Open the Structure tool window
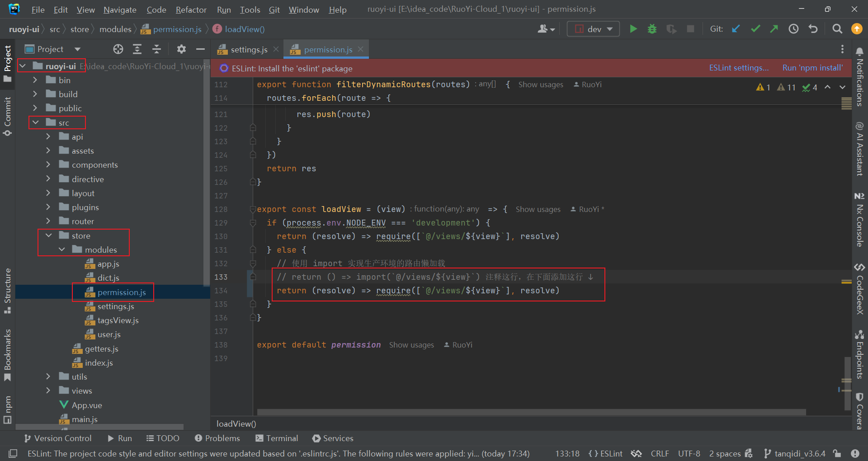868x461 pixels. pyautogui.click(x=7, y=291)
